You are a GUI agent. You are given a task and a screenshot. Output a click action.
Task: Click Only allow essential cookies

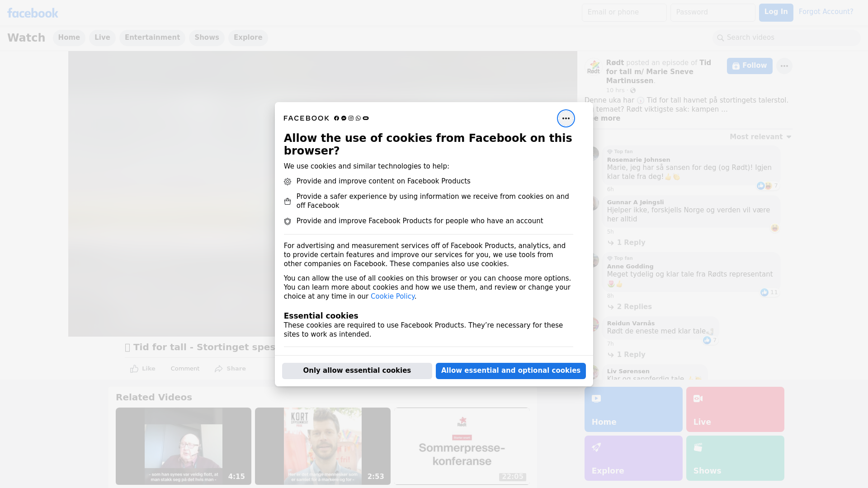pos(357,371)
